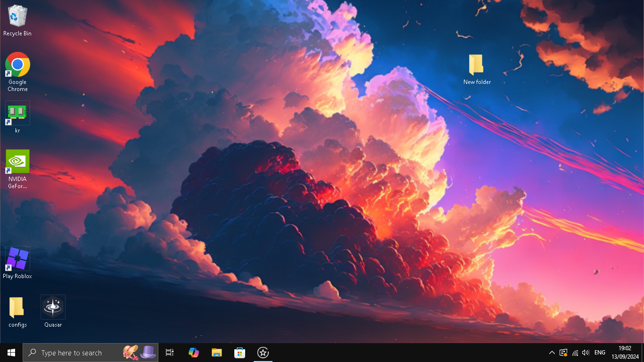Image resolution: width=644 pixels, height=362 pixels.
Task: Select the Recycle Bin desktop icon
Action: click(17, 21)
